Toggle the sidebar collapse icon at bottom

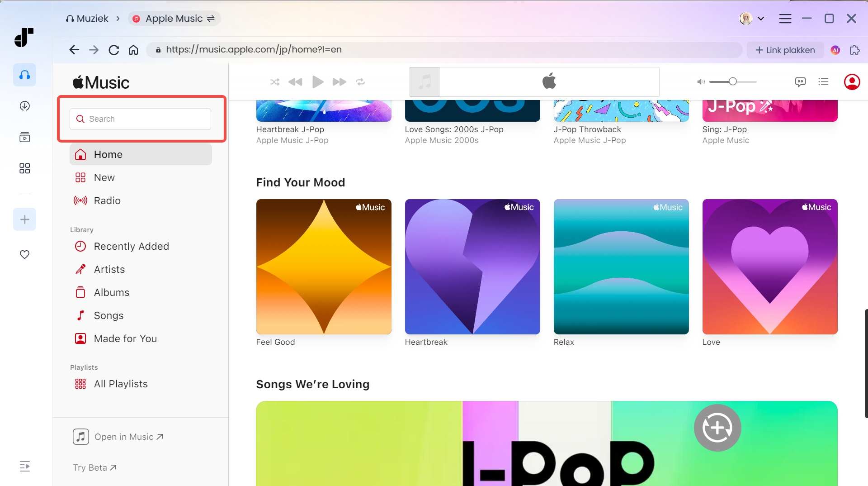tap(24, 466)
